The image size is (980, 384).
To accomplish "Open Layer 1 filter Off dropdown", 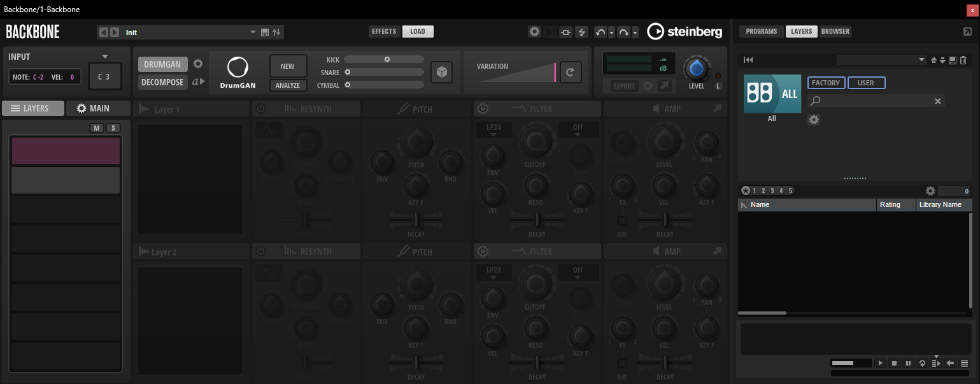I will [x=578, y=130].
